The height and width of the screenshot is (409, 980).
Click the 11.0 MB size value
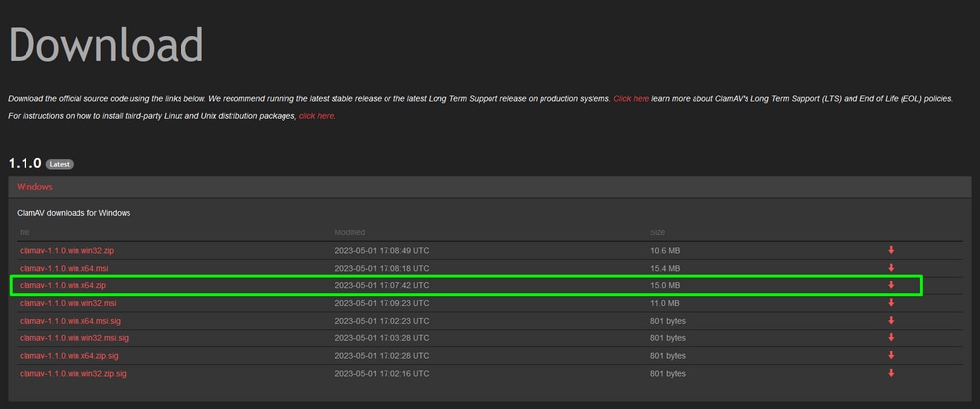point(664,303)
